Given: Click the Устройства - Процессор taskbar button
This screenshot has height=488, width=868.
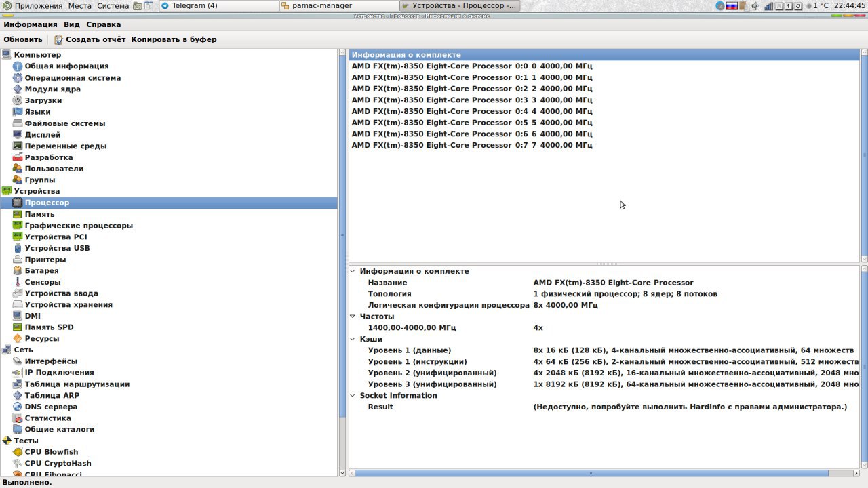Looking at the screenshot, I should coord(459,5).
